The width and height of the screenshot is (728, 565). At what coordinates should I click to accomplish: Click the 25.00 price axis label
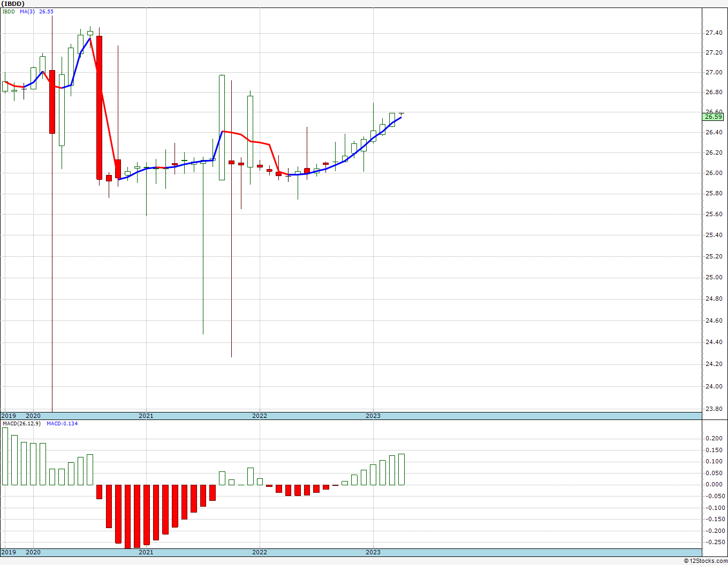(x=714, y=277)
